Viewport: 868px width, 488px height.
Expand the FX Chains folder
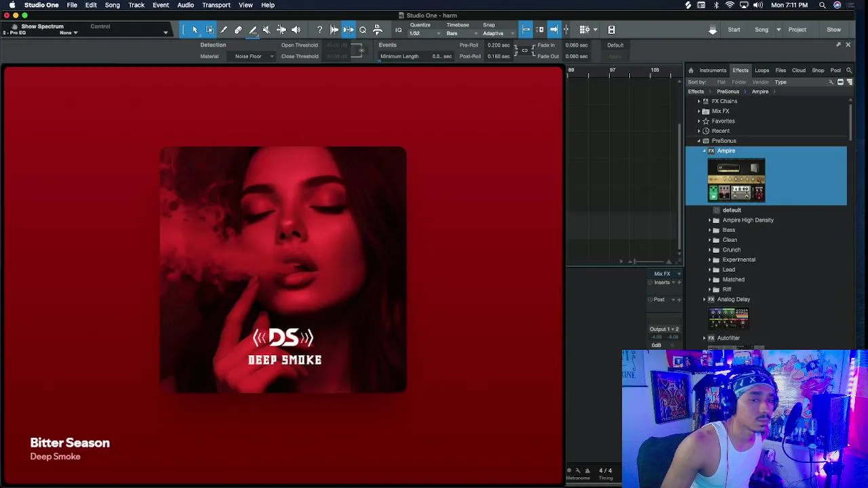click(x=699, y=101)
